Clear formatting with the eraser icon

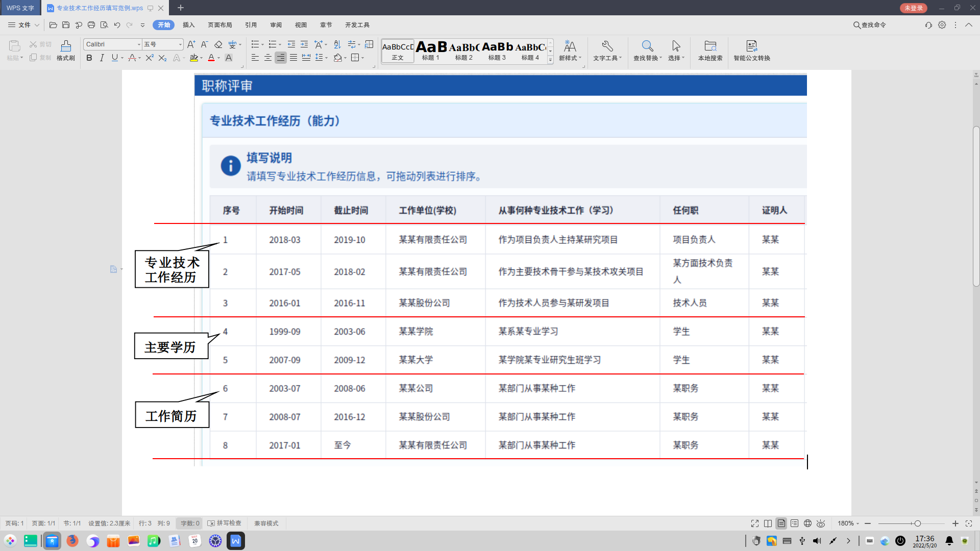(x=218, y=44)
